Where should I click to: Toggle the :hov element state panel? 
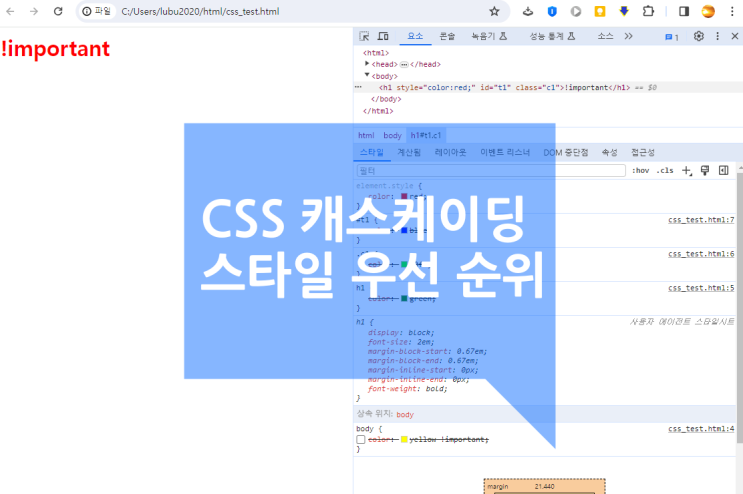tap(640, 171)
